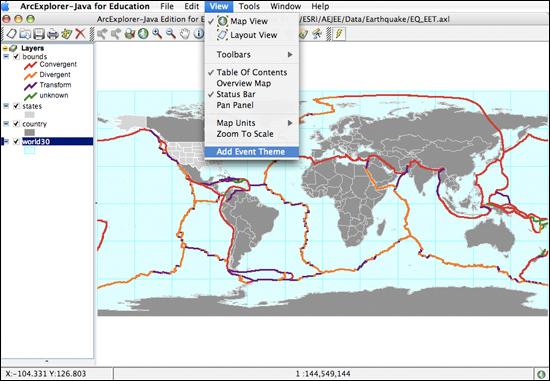Click the world30 light blue color swatch
This screenshot has height=381, width=550.
pos(29,150)
